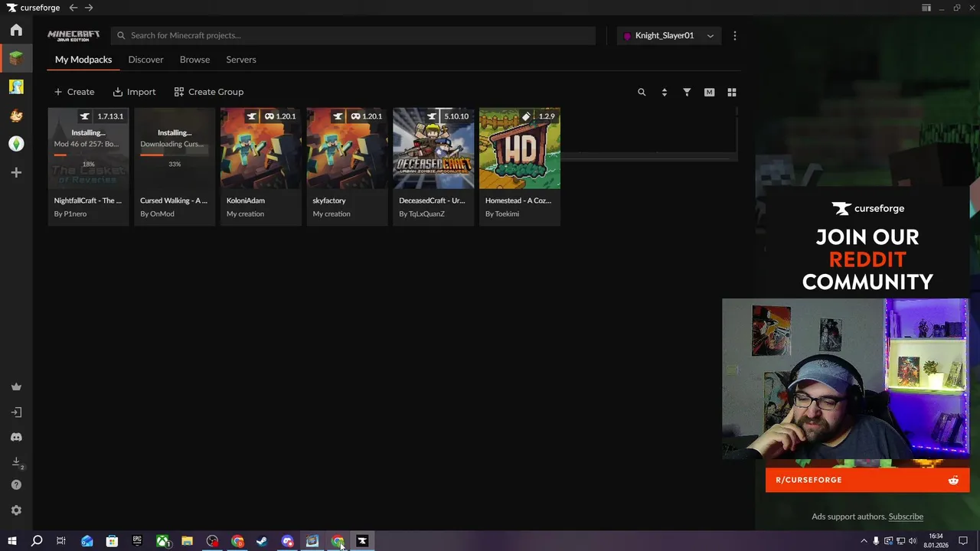Click the Create Group button

tap(209, 92)
